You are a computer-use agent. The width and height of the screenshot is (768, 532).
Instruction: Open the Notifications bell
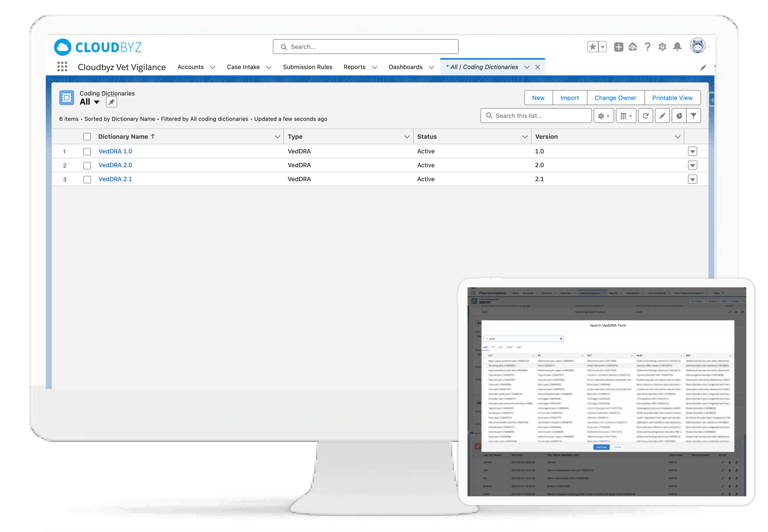pos(677,47)
